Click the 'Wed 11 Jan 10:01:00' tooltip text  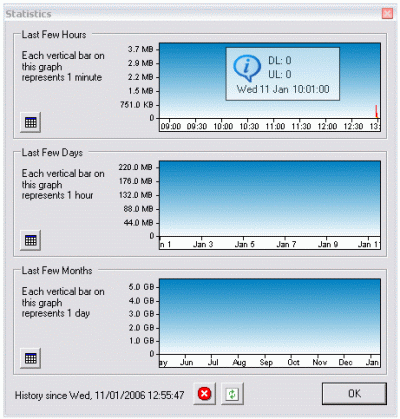point(283,89)
